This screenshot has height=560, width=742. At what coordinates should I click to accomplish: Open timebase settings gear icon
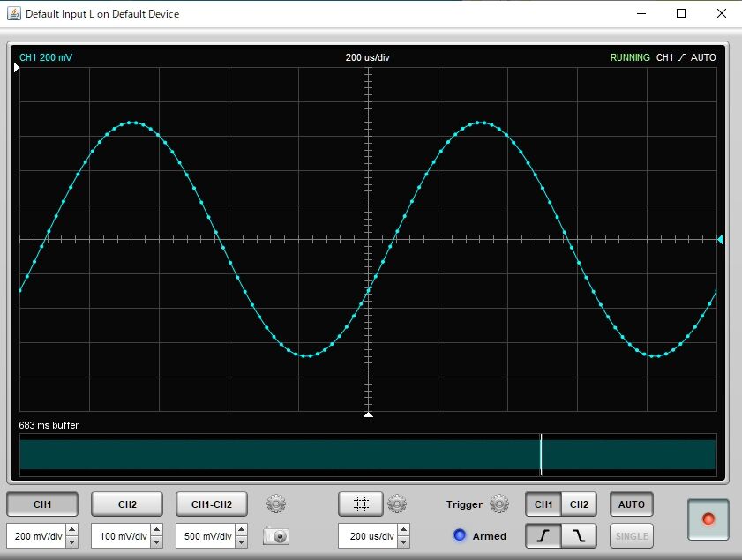coord(396,504)
